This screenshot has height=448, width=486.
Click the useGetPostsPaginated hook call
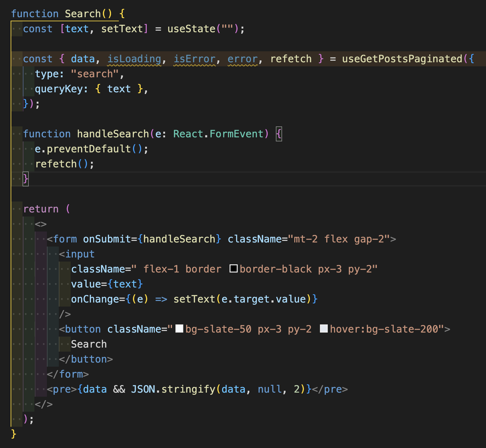(402, 59)
